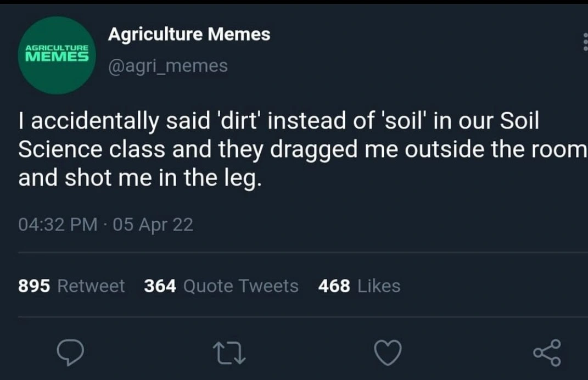Click the number 895 retweet count
The width and height of the screenshot is (588, 380).
pyautogui.click(x=34, y=286)
